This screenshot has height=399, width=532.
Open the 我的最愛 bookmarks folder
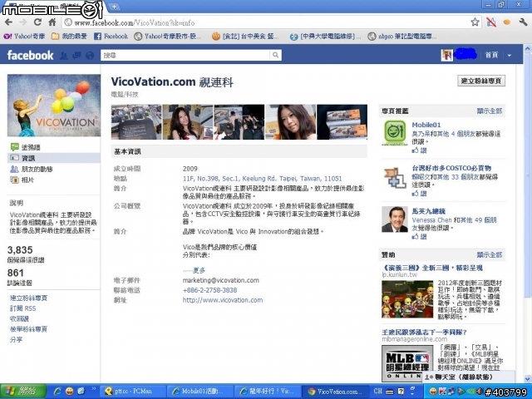point(69,36)
